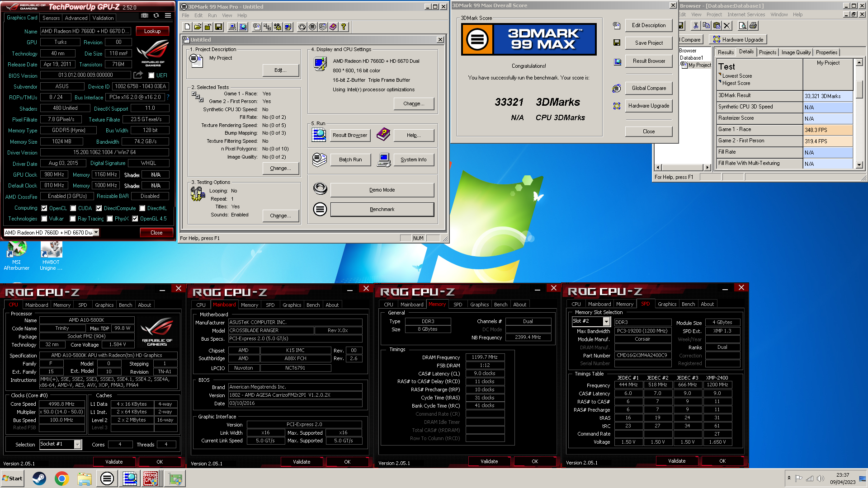Click Validate in the Memory CPU-Z window
The width and height of the screenshot is (868, 488).
[x=489, y=461]
